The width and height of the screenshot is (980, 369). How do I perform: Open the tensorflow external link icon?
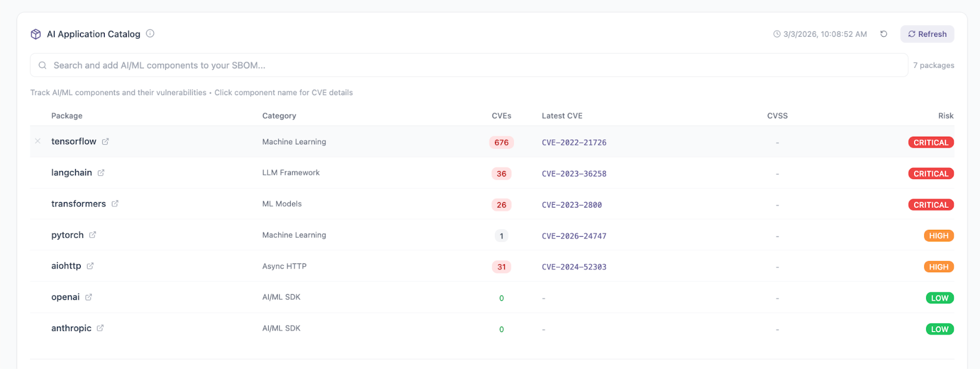(x=105, y=142)
